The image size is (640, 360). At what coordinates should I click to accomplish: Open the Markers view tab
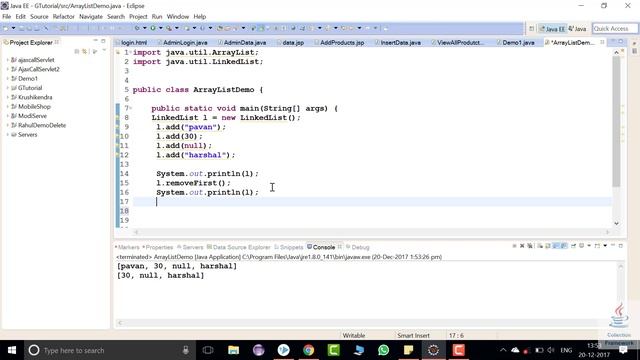coord(127,247)
